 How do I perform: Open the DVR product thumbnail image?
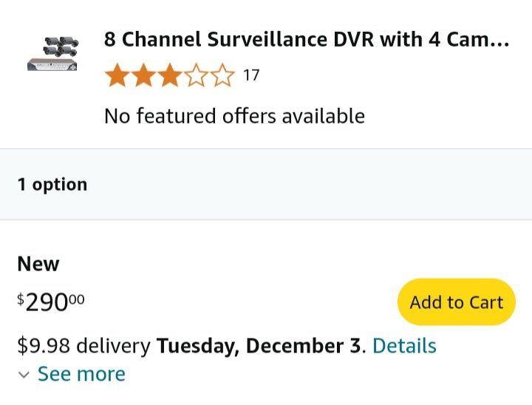[x=53, y=53]
